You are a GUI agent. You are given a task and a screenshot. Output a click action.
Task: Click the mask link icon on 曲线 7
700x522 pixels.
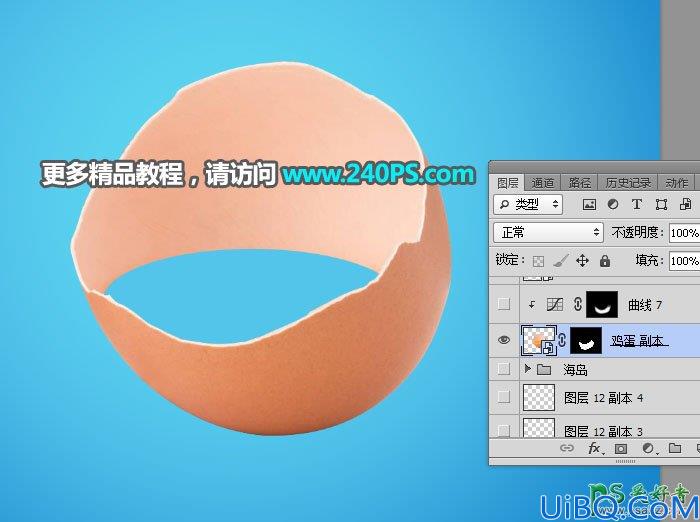point(577,305)
